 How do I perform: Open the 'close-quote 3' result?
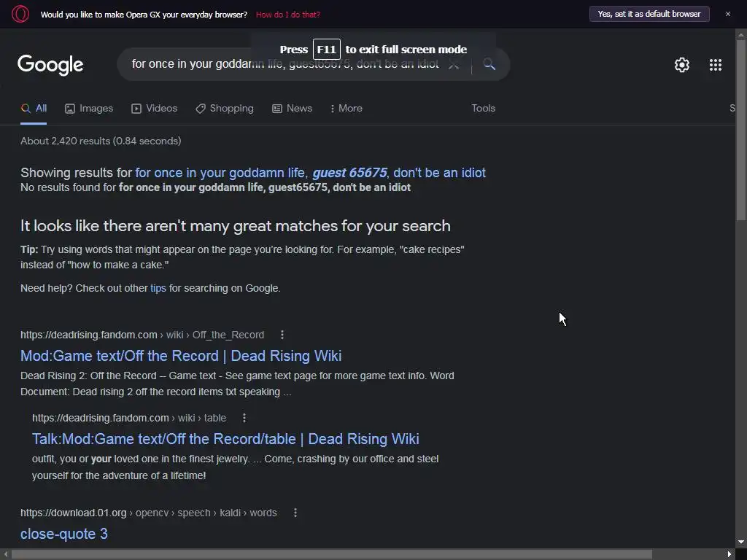(64, 534)
